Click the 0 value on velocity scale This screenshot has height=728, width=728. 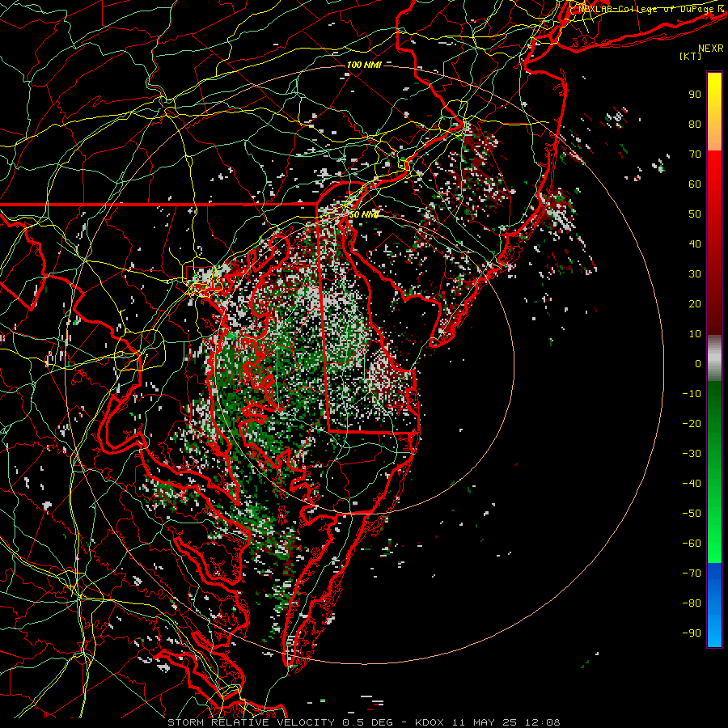pos(698,364)
